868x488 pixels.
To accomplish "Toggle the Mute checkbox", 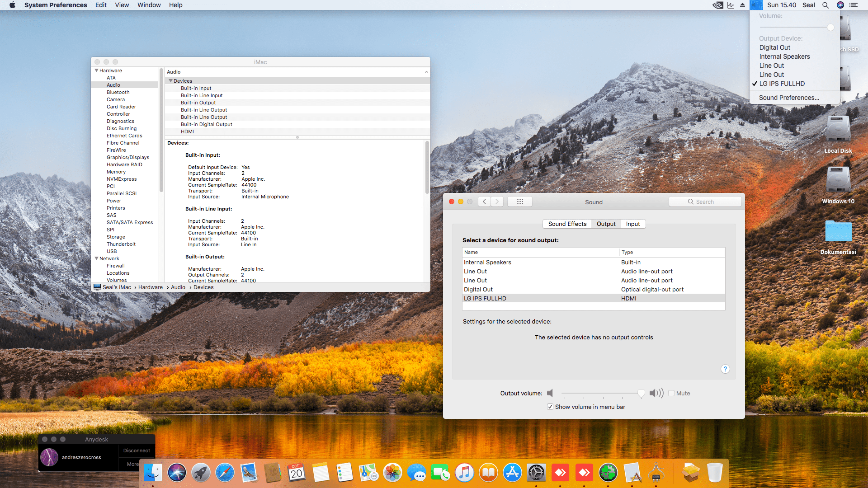I will 671,393.
